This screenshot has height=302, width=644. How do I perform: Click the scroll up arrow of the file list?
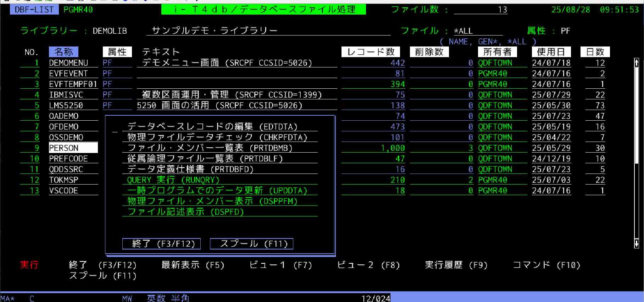pyautogui.click(x=637, y=62)
